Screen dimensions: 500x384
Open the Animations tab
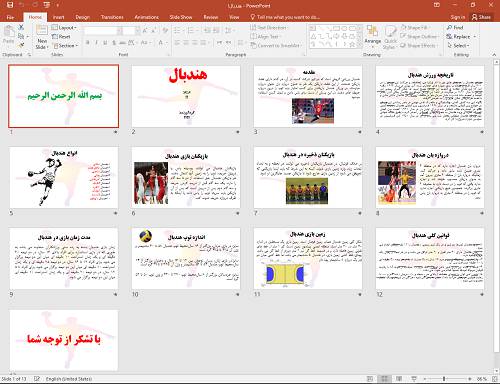click(147, 17)
